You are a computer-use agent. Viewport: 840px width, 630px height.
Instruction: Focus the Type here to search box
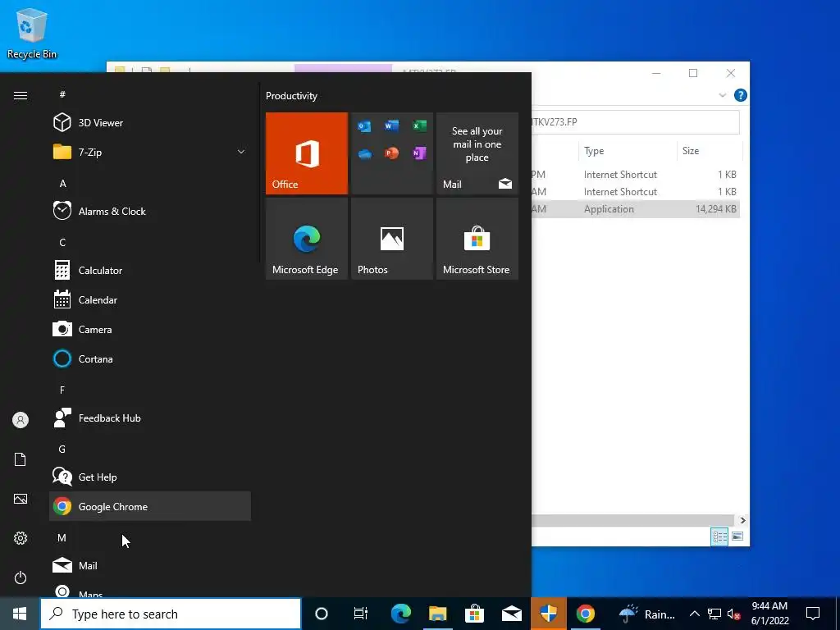(x=171, y=614)
